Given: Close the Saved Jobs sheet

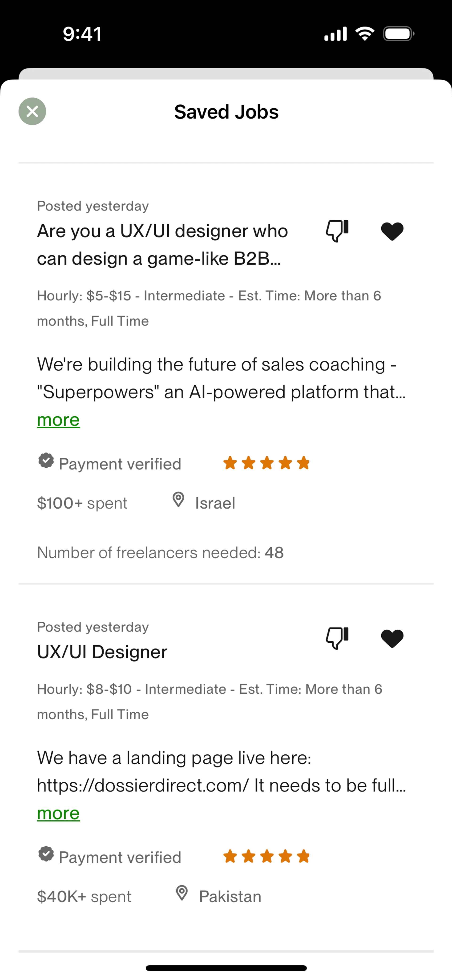Looking at the screenshot, I should click(x=32, y=111).
